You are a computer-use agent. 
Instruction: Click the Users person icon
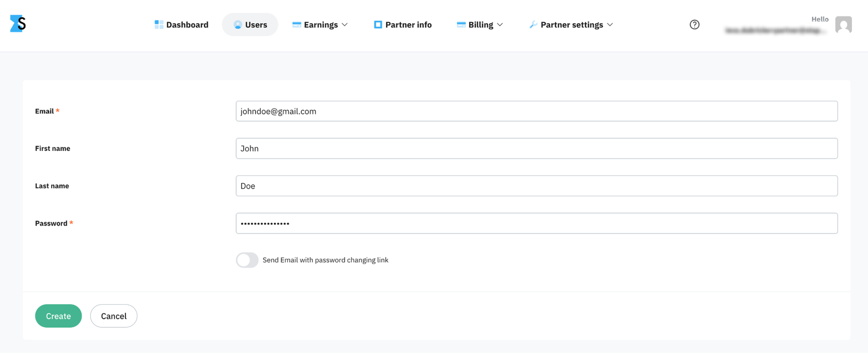[238, 25]
